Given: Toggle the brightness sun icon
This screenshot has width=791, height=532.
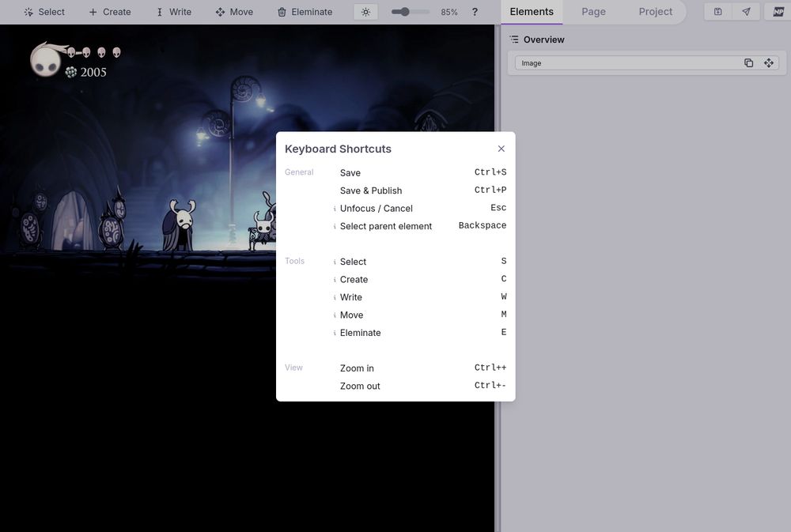Looking at the screenshot, I should [x=365, y=12].
